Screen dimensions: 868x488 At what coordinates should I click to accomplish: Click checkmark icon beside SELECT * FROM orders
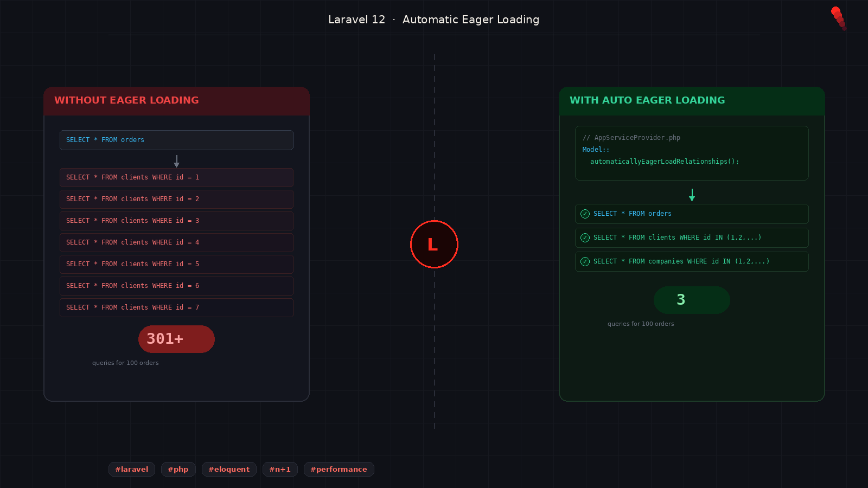coord(585,214)
